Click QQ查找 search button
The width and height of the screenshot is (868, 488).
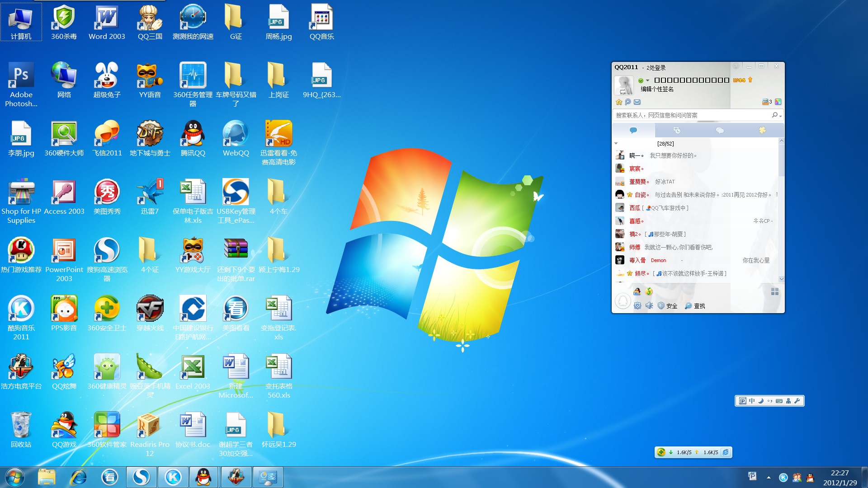tap(694, 305)
